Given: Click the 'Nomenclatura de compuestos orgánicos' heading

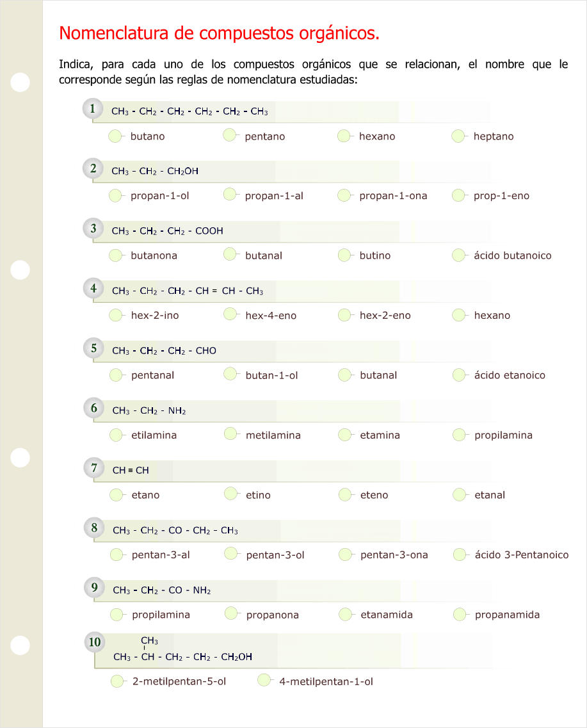Looking at the screenshot, I should click(219, 33).
